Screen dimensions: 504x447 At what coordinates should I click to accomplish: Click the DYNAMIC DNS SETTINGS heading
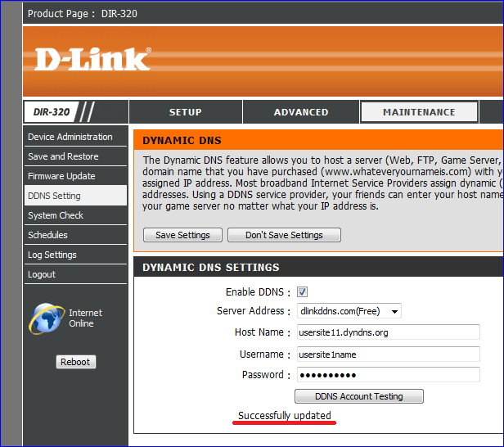pyautogui.click(x=211, y=267)
